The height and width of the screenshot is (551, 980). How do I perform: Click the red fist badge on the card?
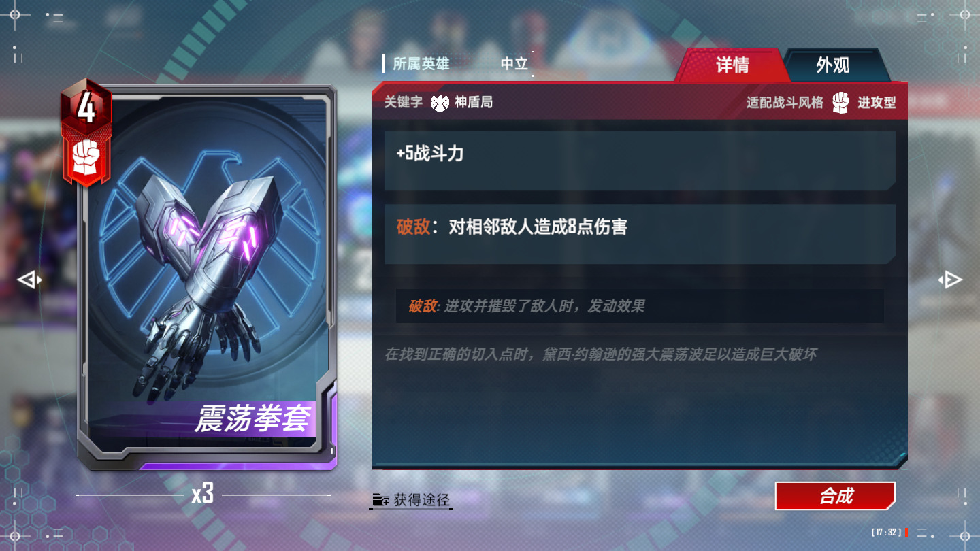86,160
